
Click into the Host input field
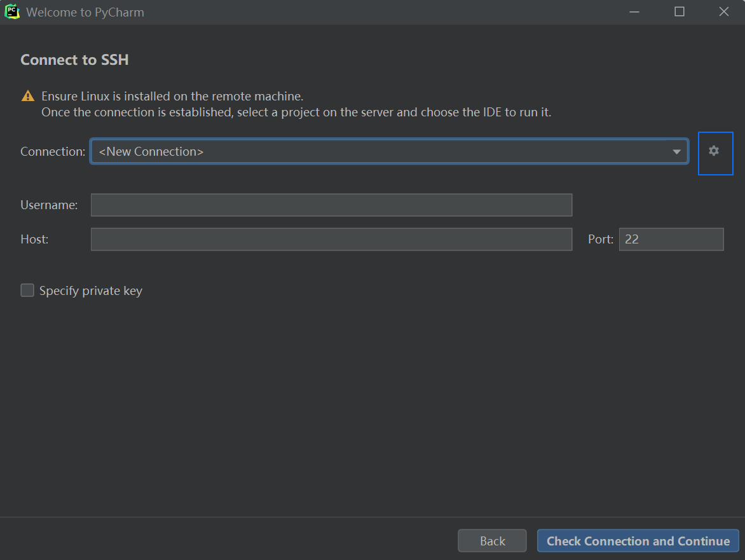[331, 240]
